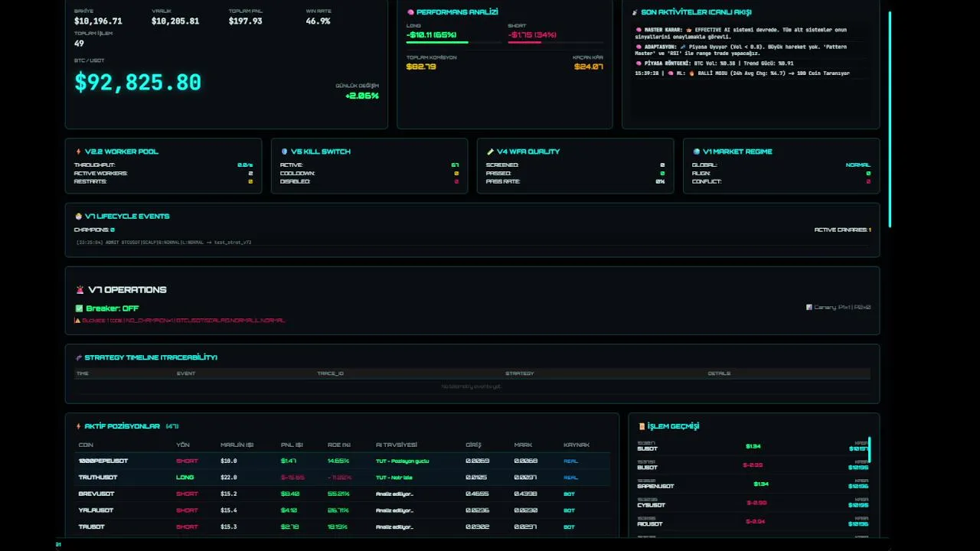Click the ADMIT BTCUSDT lifecycle log line
Screen dimensions: 980x551
[x=164, y=243]
